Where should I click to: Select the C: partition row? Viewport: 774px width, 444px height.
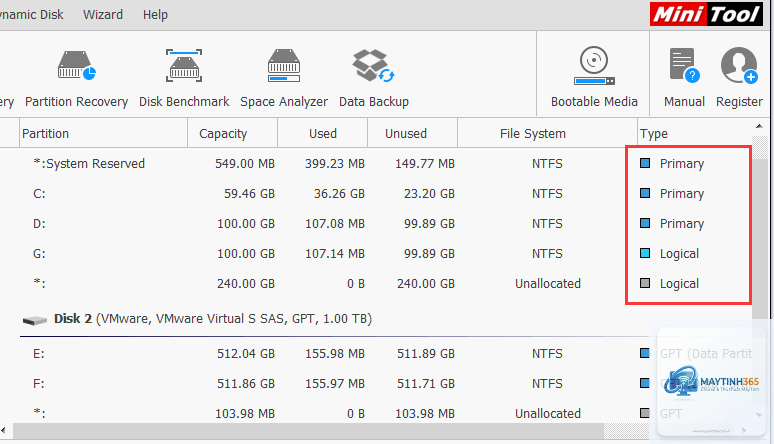375,194
